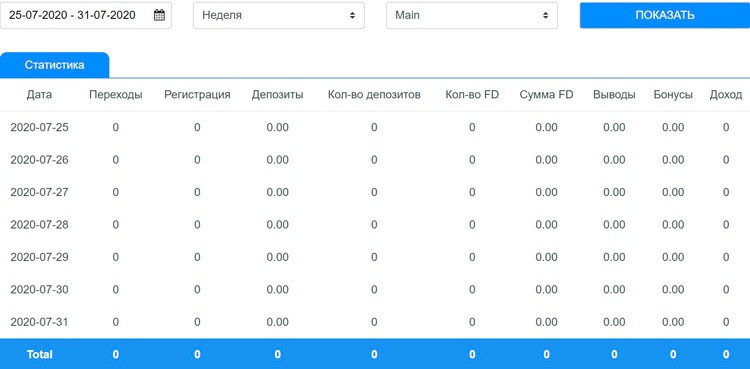
Task: Select the 2020-07-31 date cell
Action: pos(39,322)
